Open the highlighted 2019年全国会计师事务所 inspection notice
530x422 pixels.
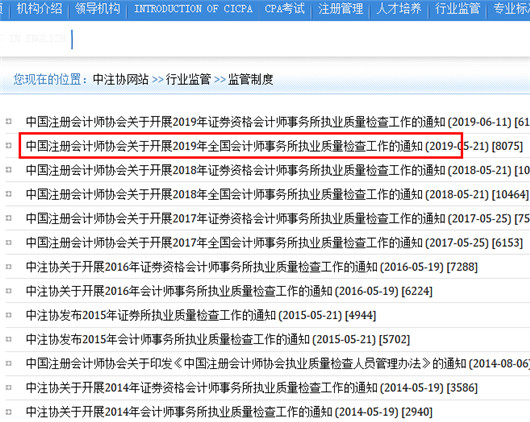pyautogui.click(x=274, y=146)
